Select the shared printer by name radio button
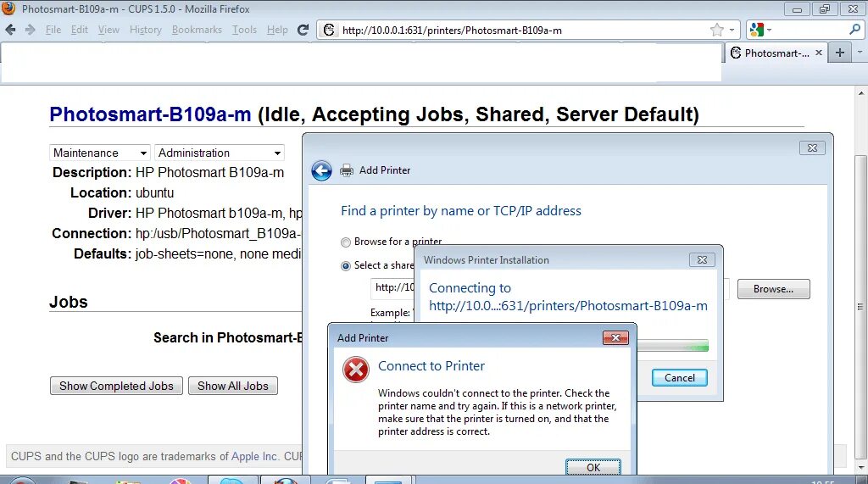Screen dimensions: 868x484 pyautogui.click(x=346, y=266)
